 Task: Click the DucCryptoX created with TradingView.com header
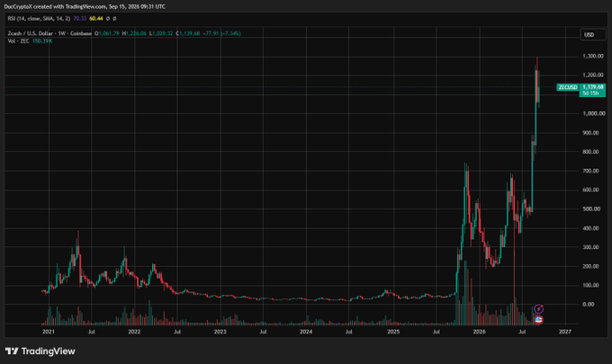tap(85, 6)
